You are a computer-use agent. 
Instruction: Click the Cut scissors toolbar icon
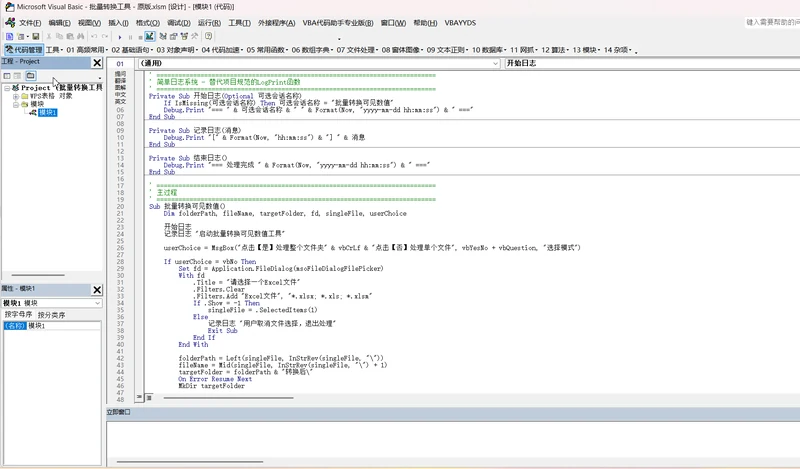49,36
